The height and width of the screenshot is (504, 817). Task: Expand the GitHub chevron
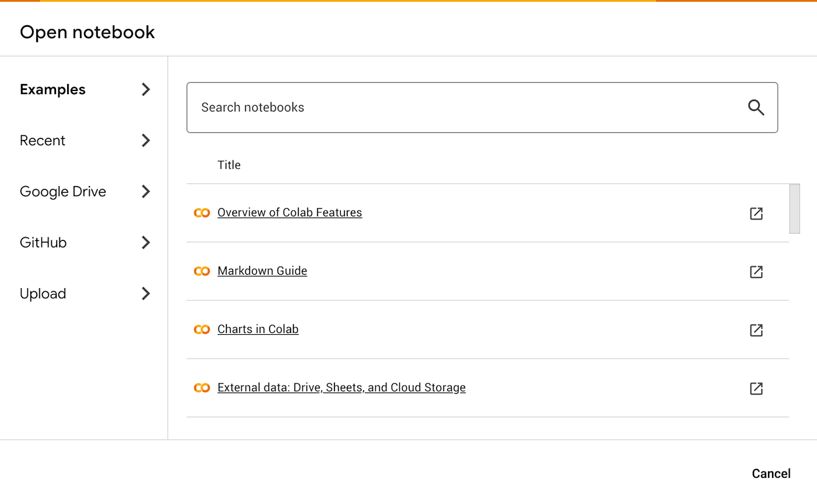[146, 243]
